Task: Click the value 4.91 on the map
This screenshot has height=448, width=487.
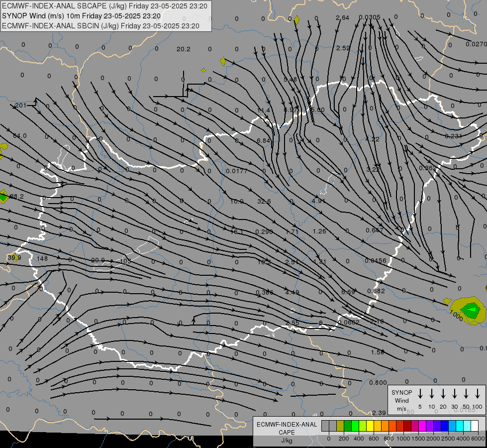Action: [318, 201]
